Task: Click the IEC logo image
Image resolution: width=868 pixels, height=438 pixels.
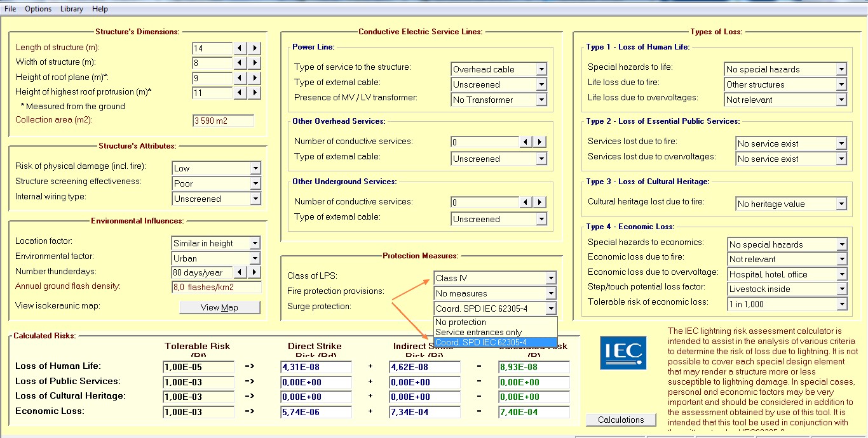Action: click(623, 353)
